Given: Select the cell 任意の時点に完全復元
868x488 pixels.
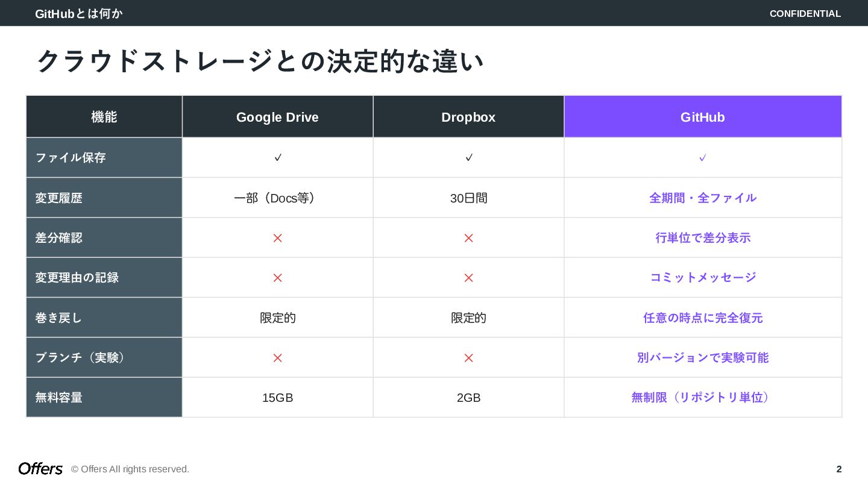Looking at the screenshot, I should click(x=703, y=318).
